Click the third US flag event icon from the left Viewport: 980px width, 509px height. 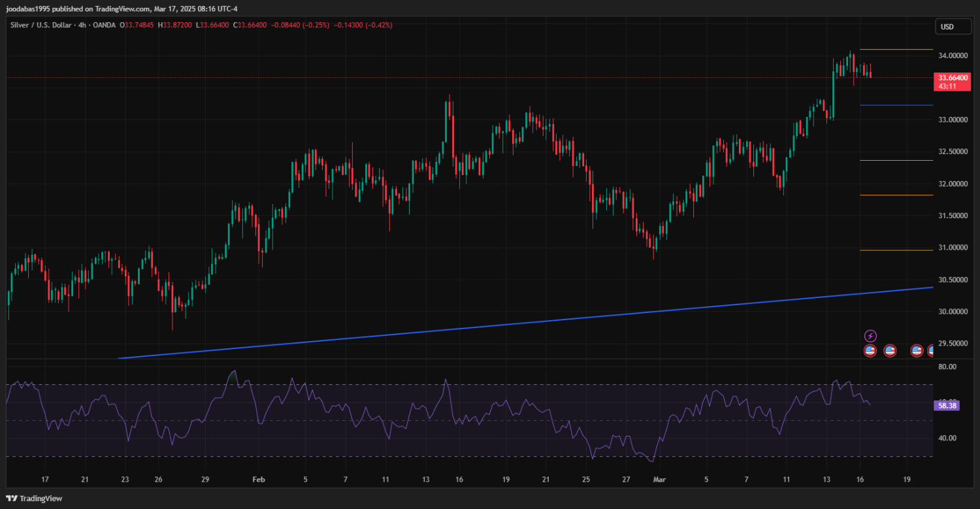coord(917,351)
